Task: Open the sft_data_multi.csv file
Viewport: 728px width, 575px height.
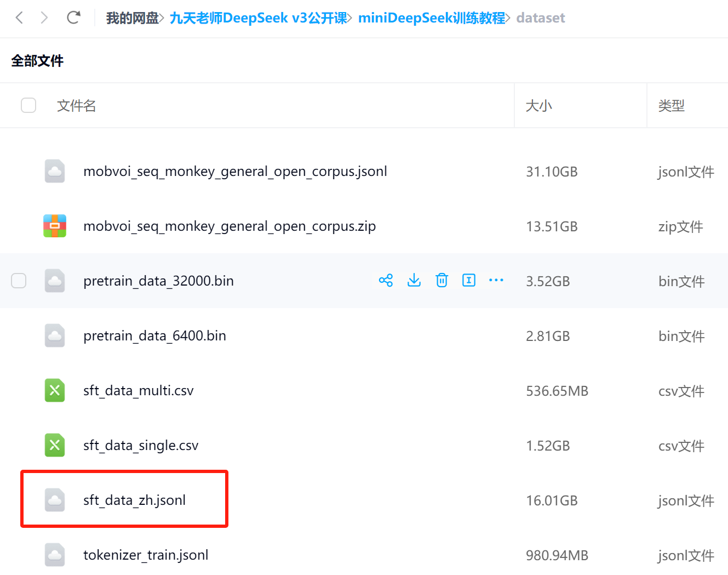Action: point(139,391)
